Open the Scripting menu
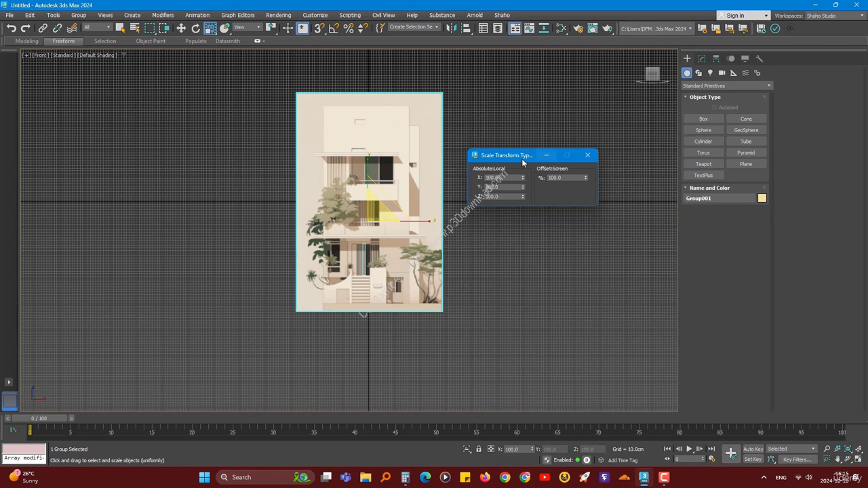The image size is (868, 488). [x=350, y=15]
